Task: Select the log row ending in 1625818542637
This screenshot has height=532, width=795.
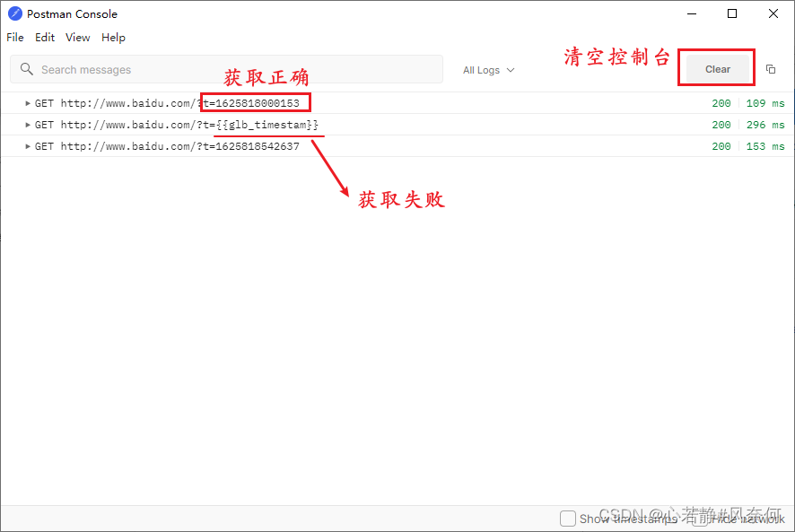Action: point(397,146)
